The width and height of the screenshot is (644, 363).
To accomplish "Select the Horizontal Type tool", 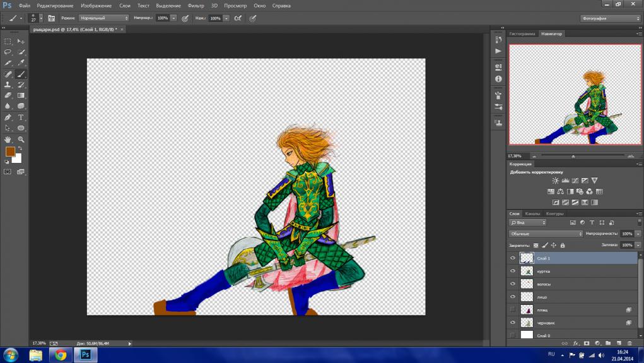I will click(x=21, y=117).
